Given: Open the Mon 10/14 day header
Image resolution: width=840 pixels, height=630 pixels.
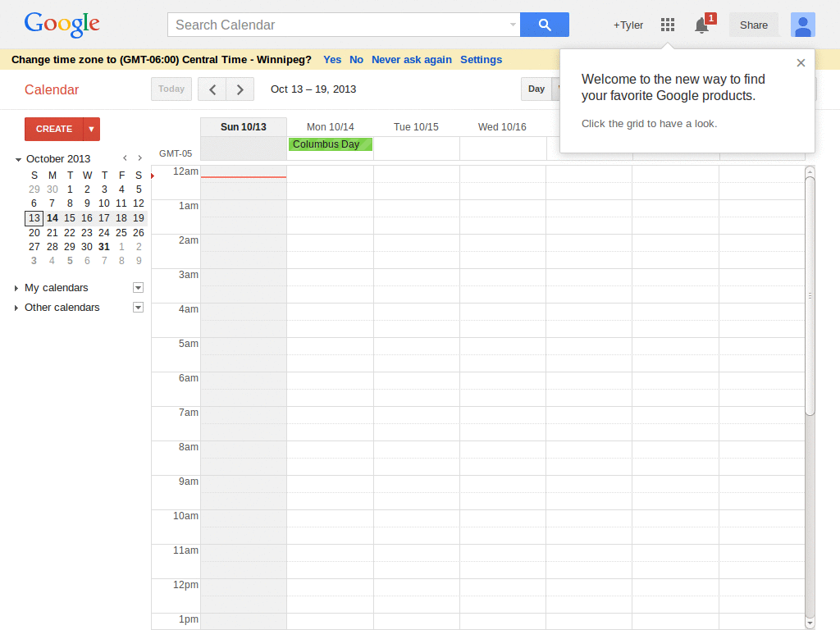Looking at the screenshot, I should coord(330,127).
